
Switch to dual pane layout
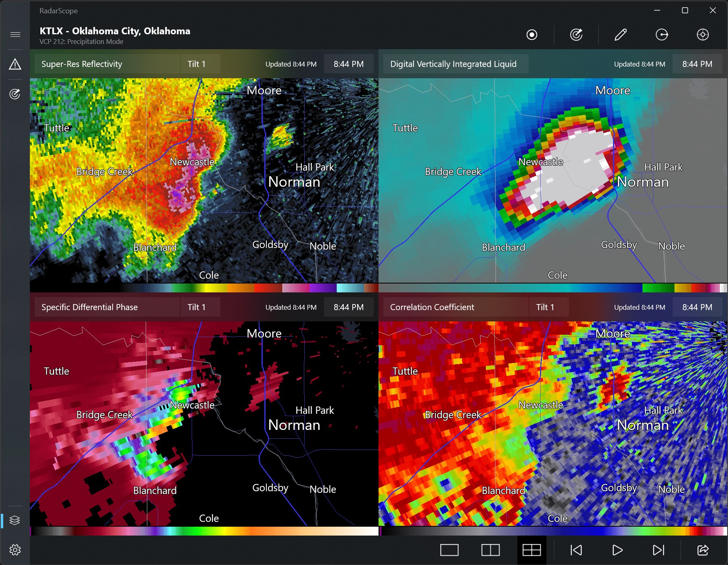click(x=491, y=550)
